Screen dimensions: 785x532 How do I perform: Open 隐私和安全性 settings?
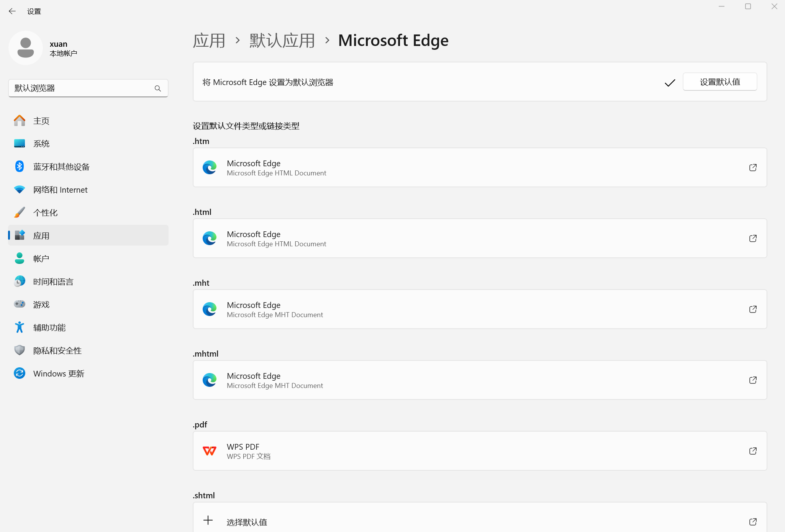click(x=88, y=350)
